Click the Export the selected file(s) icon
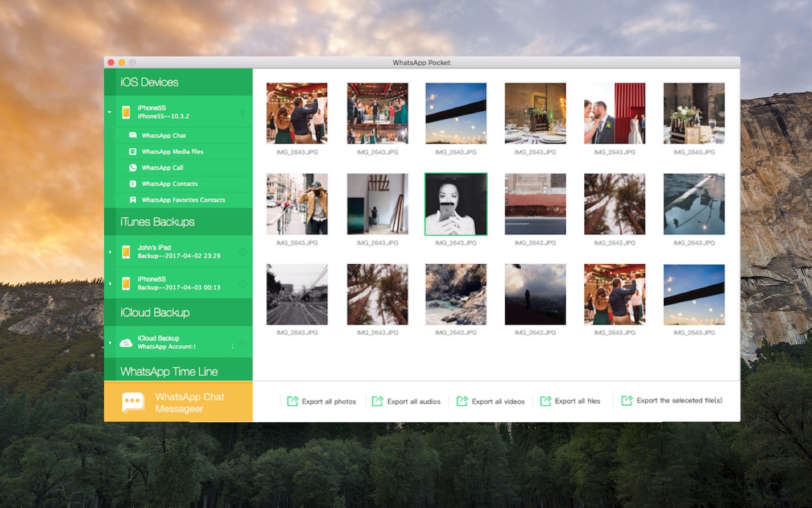This screenshot has height=508, width=812. tap(627, 400)
